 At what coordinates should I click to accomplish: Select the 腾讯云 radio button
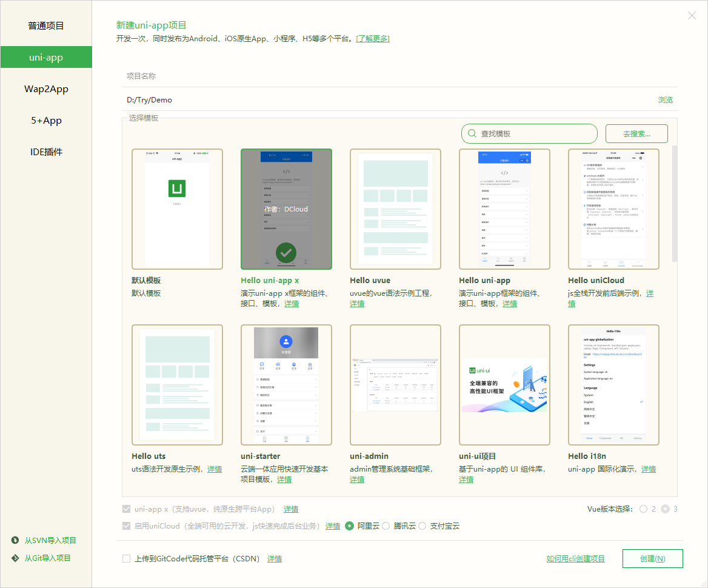386,526
